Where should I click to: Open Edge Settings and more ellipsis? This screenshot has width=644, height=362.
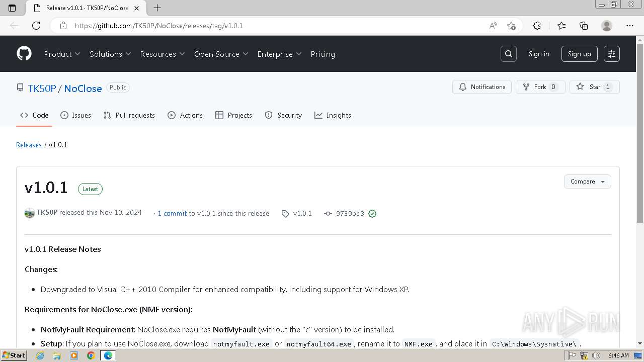click(x=630, y=26)
